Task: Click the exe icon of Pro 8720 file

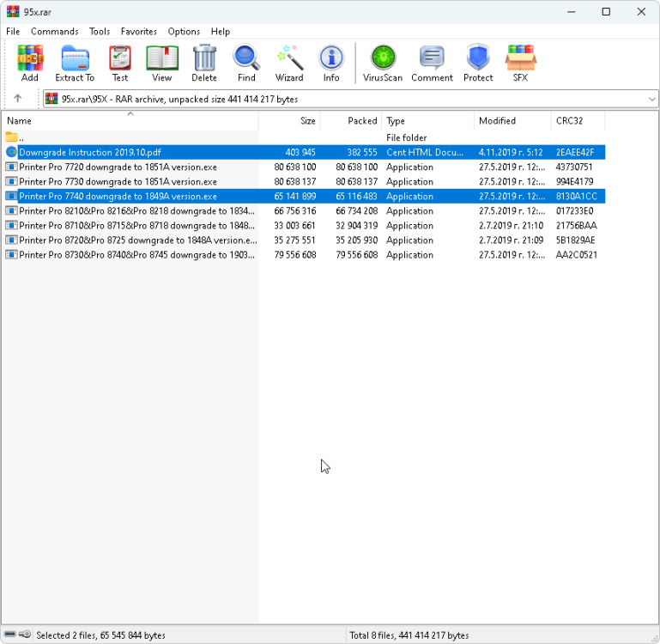Action: 11,240
